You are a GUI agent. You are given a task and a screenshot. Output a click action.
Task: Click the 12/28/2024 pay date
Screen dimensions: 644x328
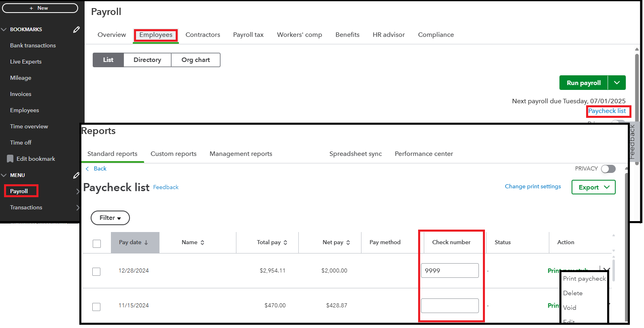[134, 271]
